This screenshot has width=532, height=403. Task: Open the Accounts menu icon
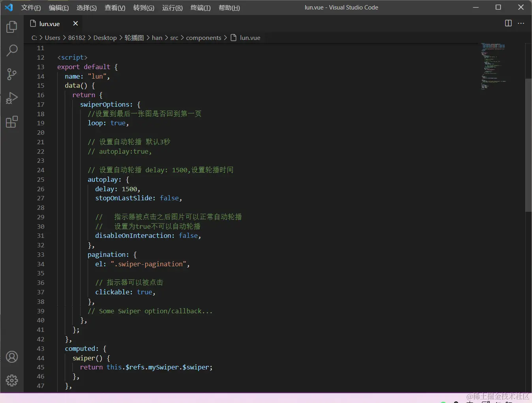click(x=12, y=357)
